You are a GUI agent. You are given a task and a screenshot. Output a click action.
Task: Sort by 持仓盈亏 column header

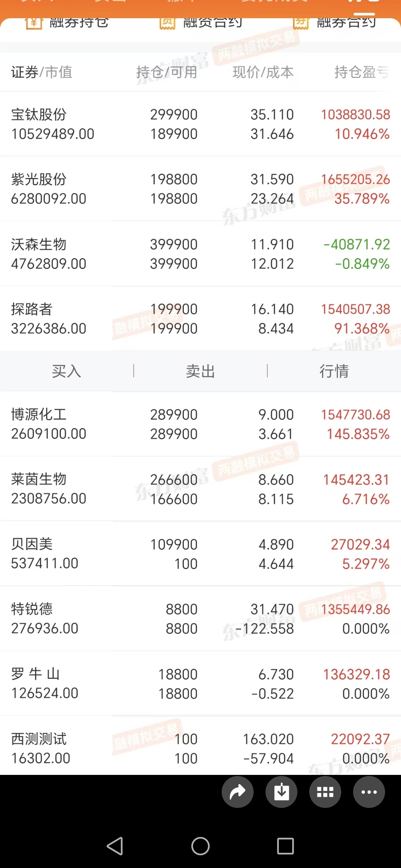point(362,72)
